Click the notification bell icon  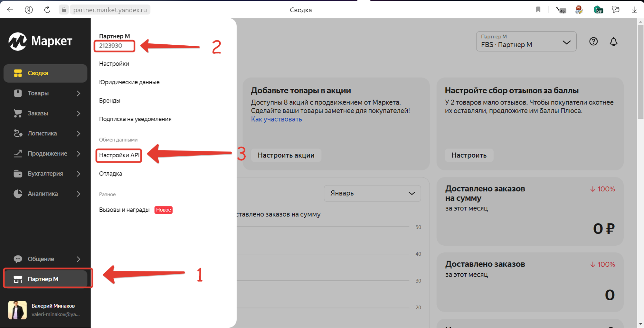(613, 41)
